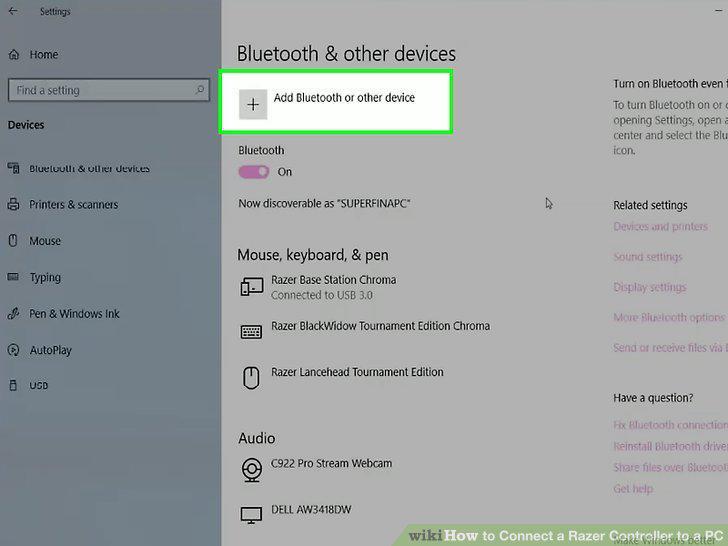
Task: Select C922 Pro Stream Webcam text
Action: coord(331,463)
